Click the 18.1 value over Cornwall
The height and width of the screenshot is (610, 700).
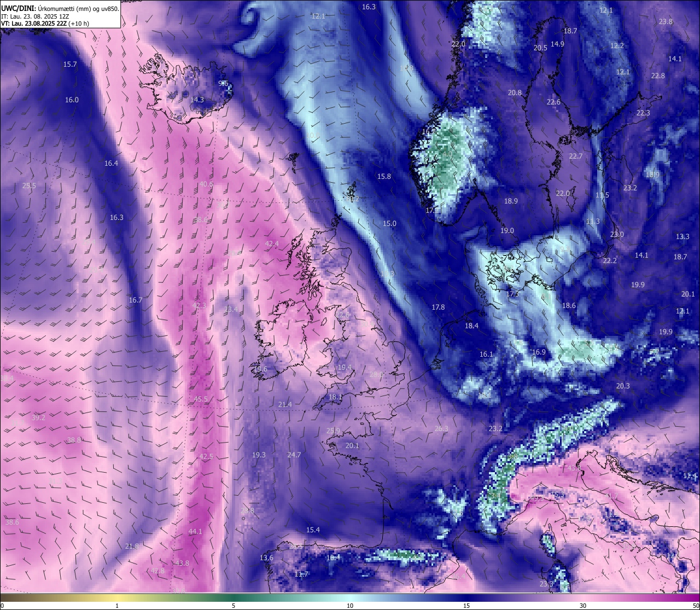(335, 397)
